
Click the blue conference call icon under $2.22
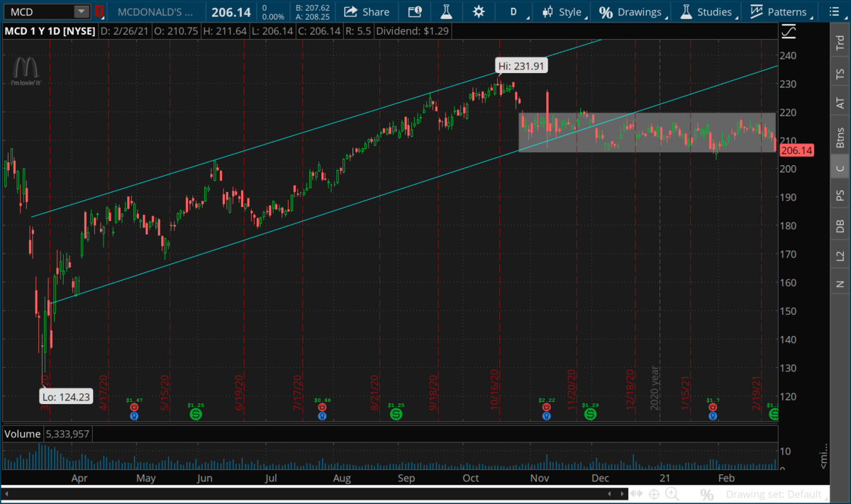click(x=546, y=417)
